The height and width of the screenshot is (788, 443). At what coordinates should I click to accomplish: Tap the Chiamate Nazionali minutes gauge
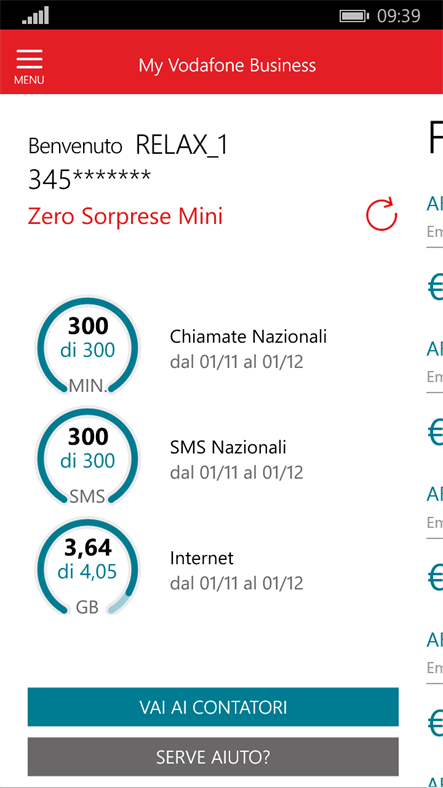tap(88, 346)
